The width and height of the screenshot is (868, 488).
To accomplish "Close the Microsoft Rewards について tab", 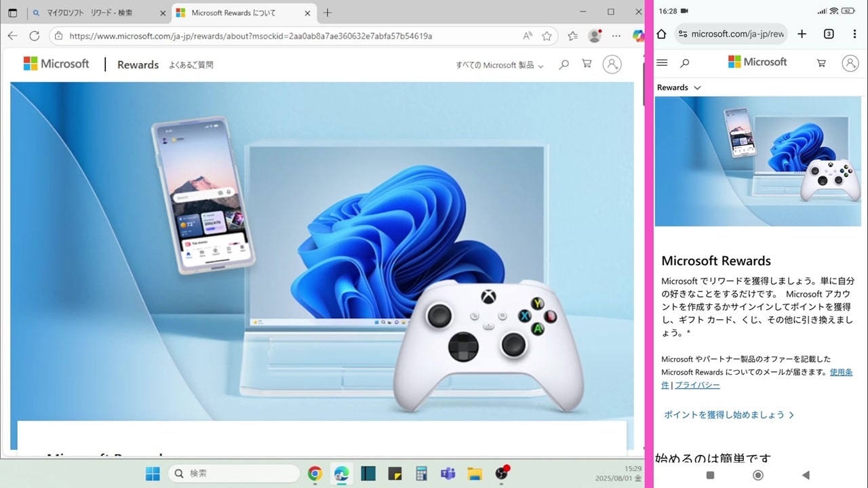I will point(307,13).
